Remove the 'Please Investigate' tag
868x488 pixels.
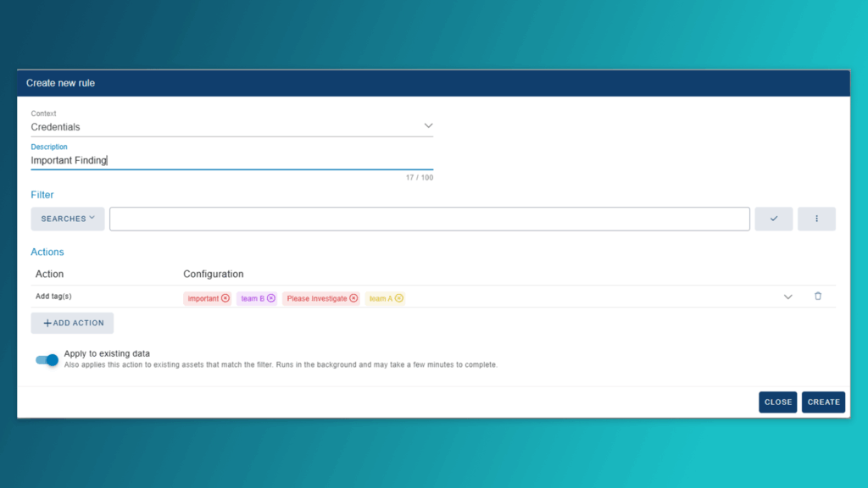[x=353, y=298]
